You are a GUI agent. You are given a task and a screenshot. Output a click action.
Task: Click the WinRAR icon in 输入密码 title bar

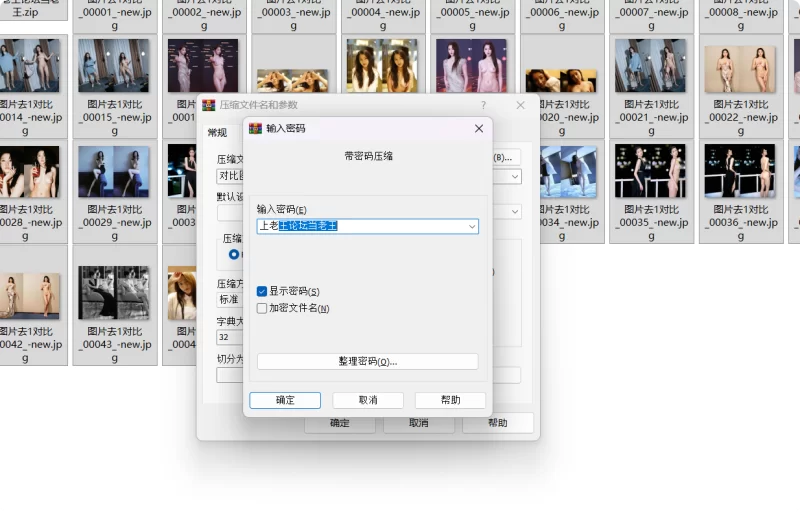256,129
